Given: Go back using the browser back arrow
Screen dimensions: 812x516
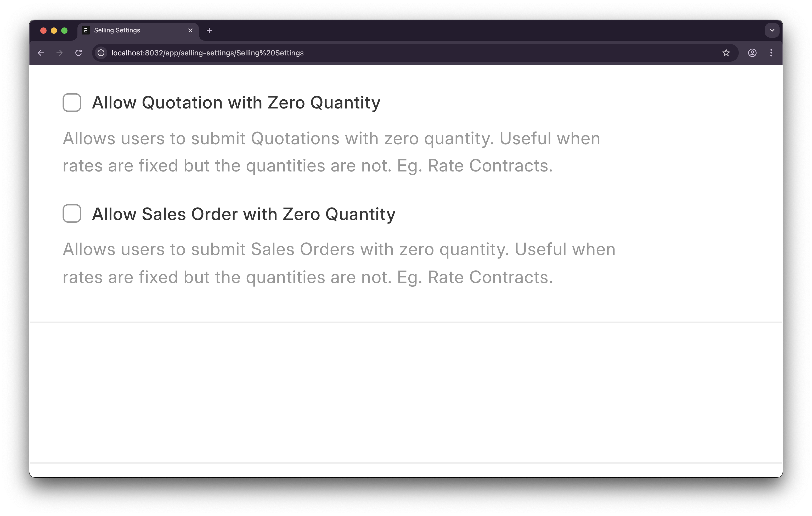Looking at the screenshot, I should (41, 53).
